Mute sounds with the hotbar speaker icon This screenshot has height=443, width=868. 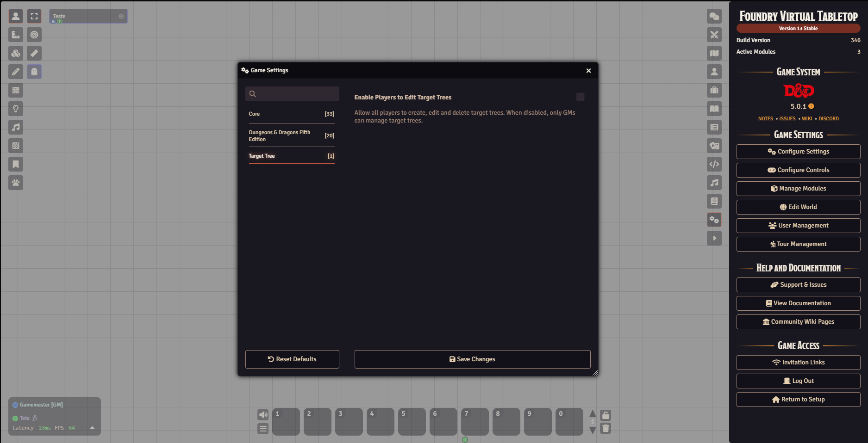tap(263, 415)
